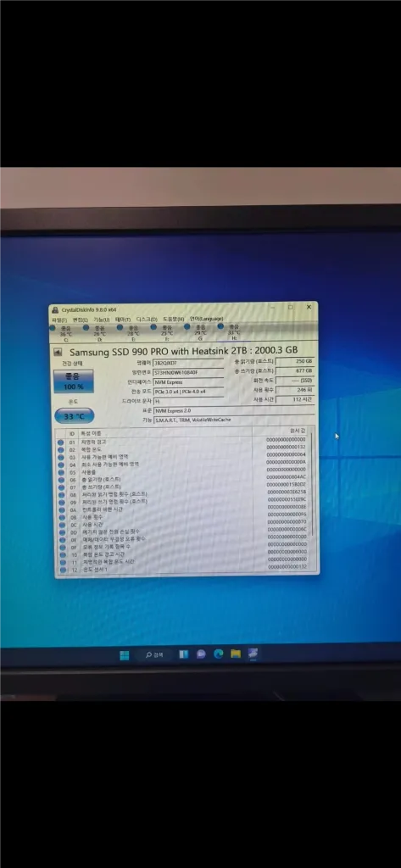This screenshot has height=868, width=401.
Task: Open the Chat app on the taskbar
Action: [201, 654]
